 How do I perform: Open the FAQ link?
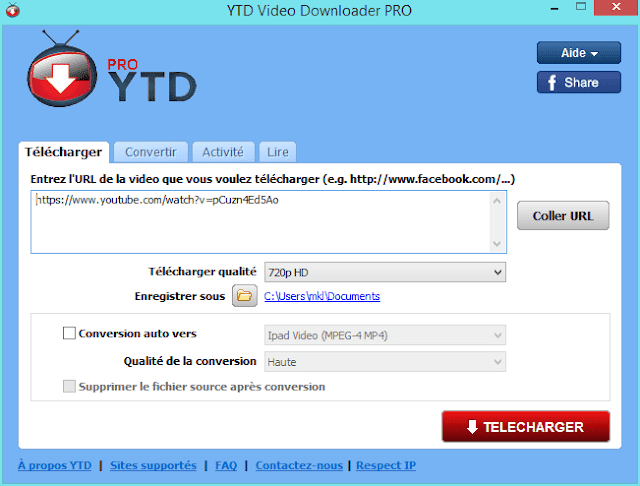click(x=226, y=465)
